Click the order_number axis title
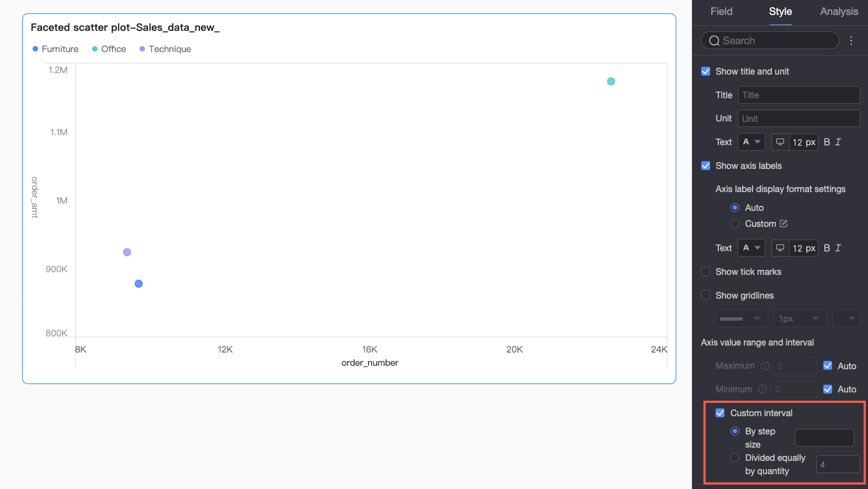Image resolution: width=868 pixels, height=489 pixels. pyautogui.click(x=370, y=363)
